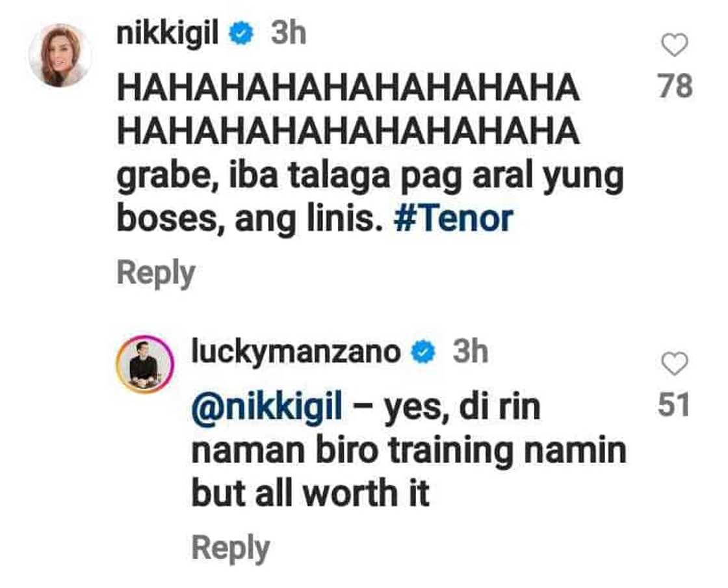This screenshot has height=588, width=728.
Task: Like luckymanzano's reply with the heart icon
Action: [674, 364]
